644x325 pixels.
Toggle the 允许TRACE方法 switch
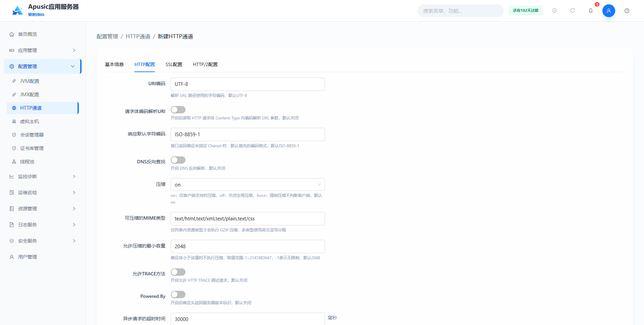(178, 272)
